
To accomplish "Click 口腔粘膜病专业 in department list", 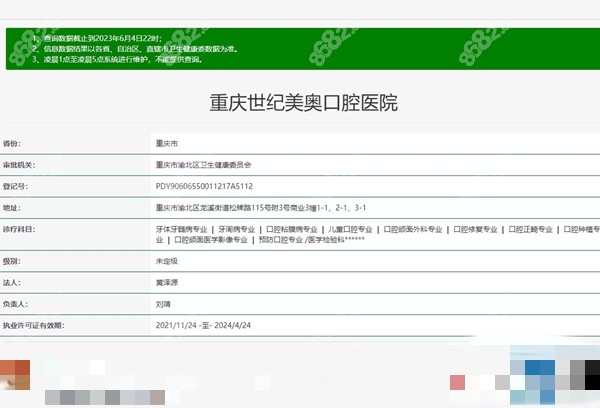I will tap(292, 229).
